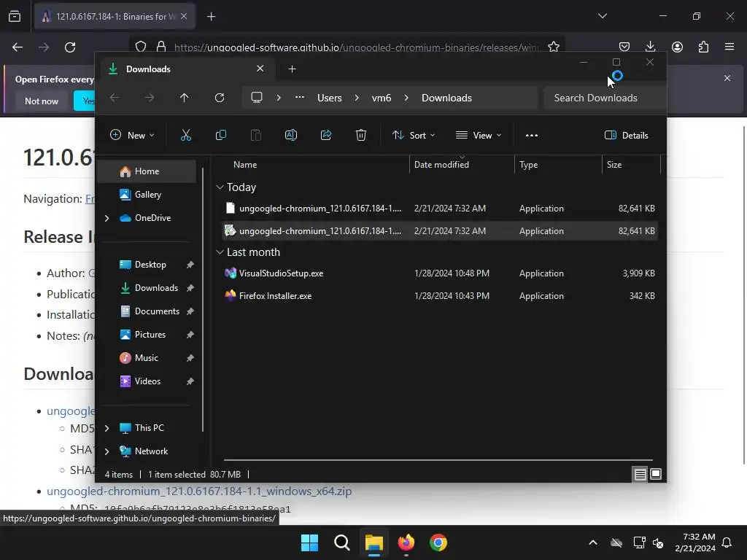
Task: Click the Save to Pocket icon in Firefox
Action: pyautogui.click(x=624, y=47)
